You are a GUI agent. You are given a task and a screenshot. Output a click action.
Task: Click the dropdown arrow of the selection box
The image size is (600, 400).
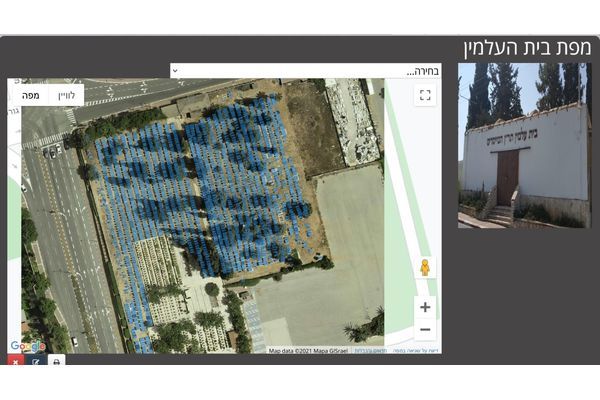tap(176, 71)
